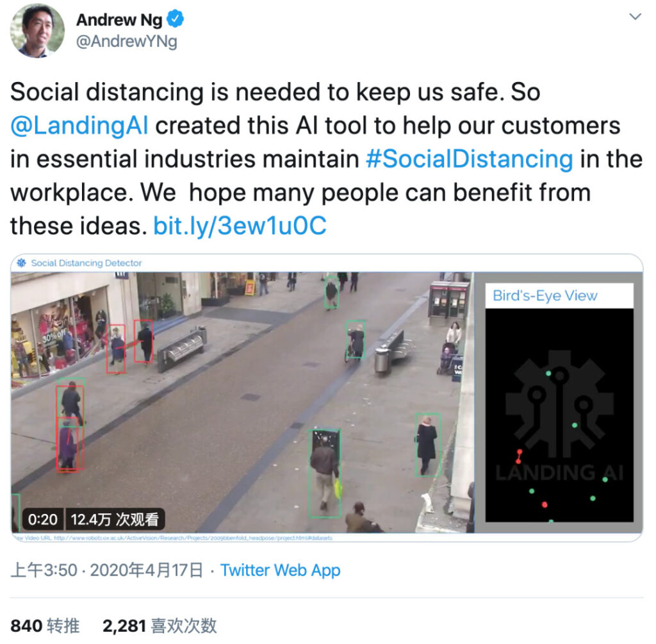This screenshot has height=644, width=656.
Task: Click the Landing AI gear logo
Action: [x=559, y=404]
